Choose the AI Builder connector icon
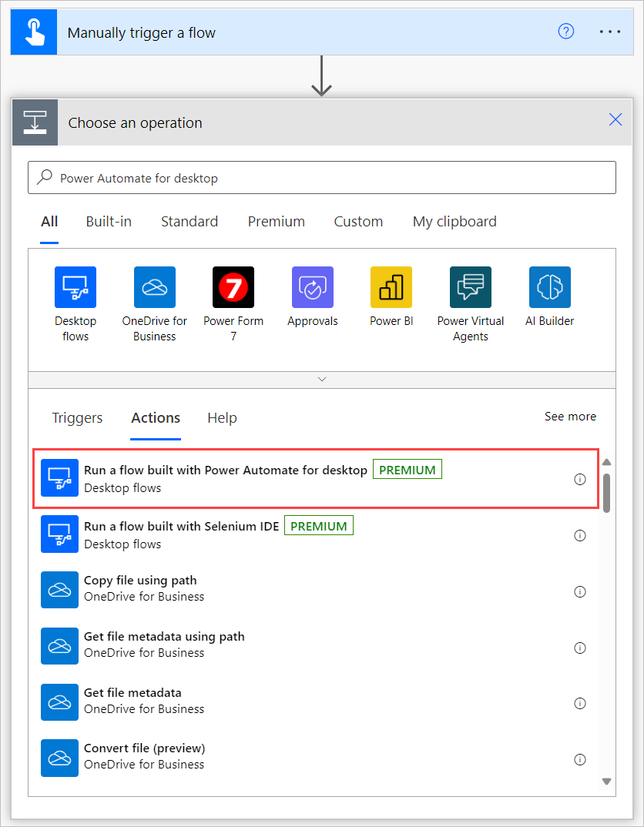The image size is (644, 827). pyautogui.click(x=549, y=287)
